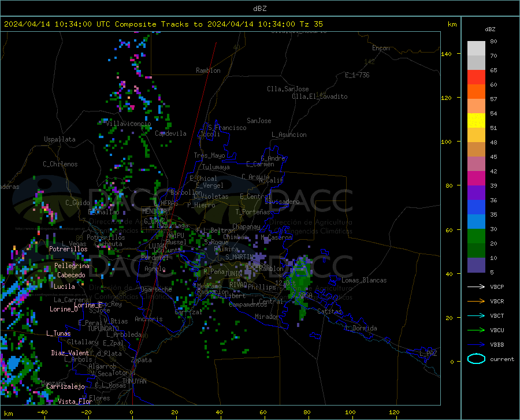The width and height of the screenshot is (520, 420).
Task: Click the green VBCU arrow in legend
Action: coord(476,330)
